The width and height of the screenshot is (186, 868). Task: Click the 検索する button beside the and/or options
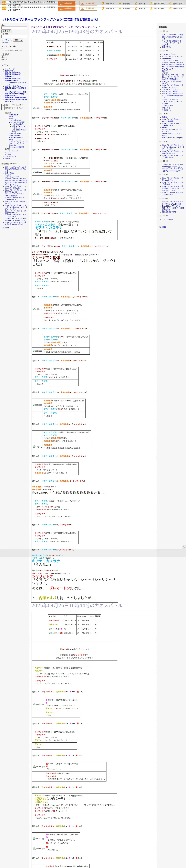tap(18, 40)
